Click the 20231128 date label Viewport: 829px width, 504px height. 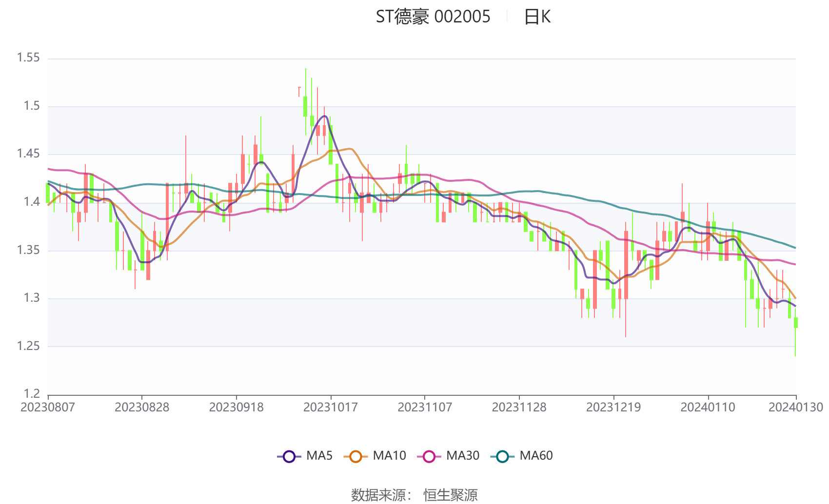point(519,407)
